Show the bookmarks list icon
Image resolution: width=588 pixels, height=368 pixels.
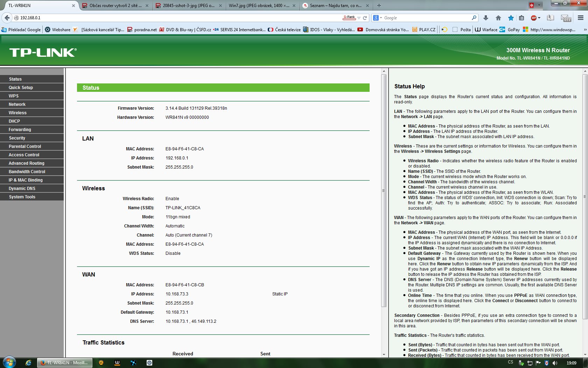point(521,18)
